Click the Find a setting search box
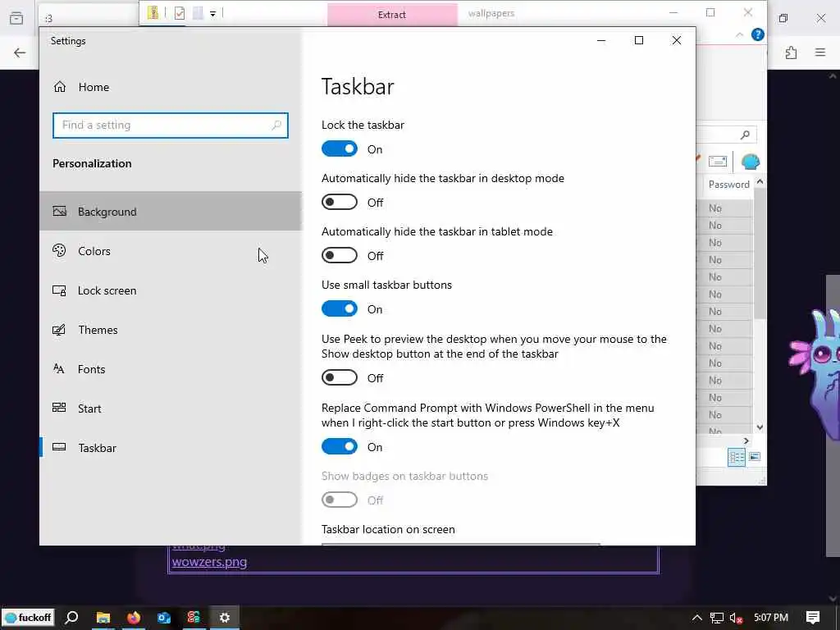 click(171, 126)
